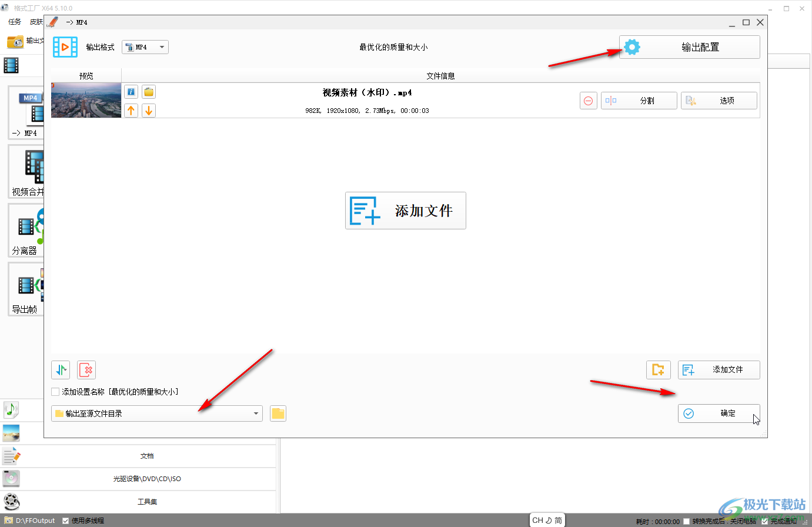Open the 皮肤 menu in main window

pos(36,22)
